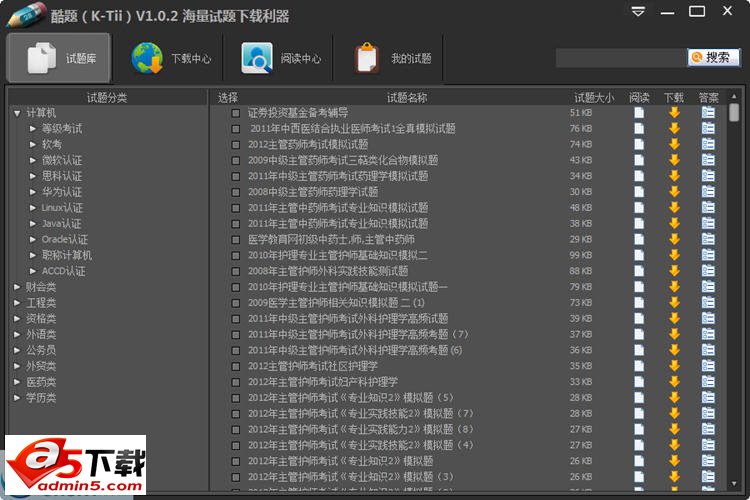Image resolution: width=750 pixels, height=500 pixels.
Task: Select checkbox for 2011年中西医结合执业医师考试
Action: 235,129
